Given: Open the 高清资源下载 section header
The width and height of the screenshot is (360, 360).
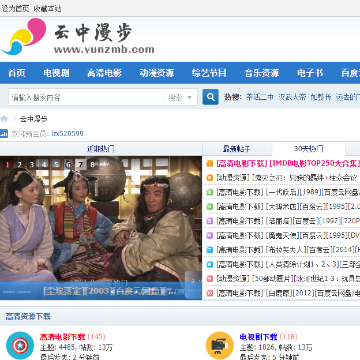Looking at the screenshot, I should point(28,316).
